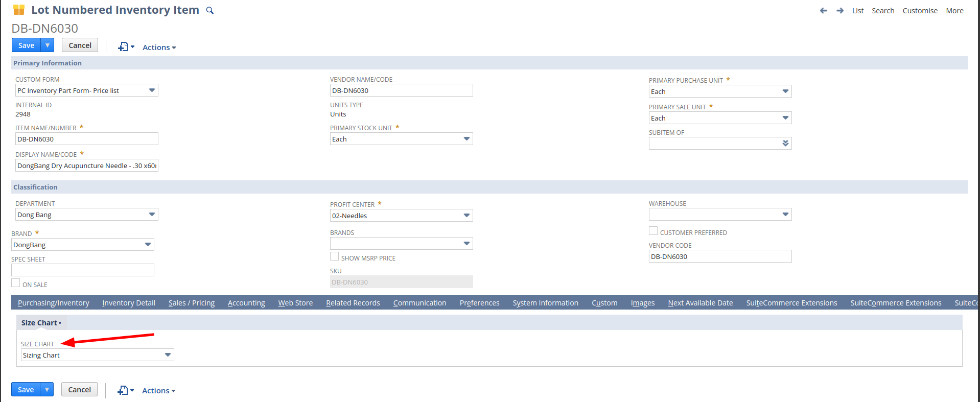Expand the Subitem Of double-arrow selector
The height and width of the screenshot is (402, 980).
click(785, 144)
